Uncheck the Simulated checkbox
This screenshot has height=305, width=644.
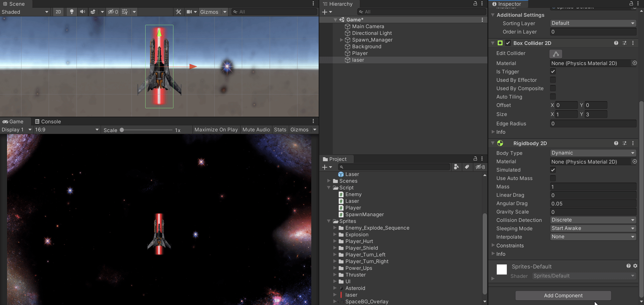click(553, 170)
